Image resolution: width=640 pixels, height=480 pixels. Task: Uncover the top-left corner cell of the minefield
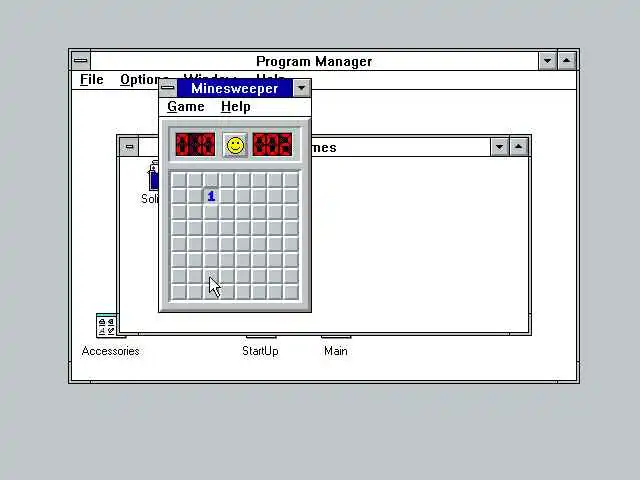(x=179, y=180)
